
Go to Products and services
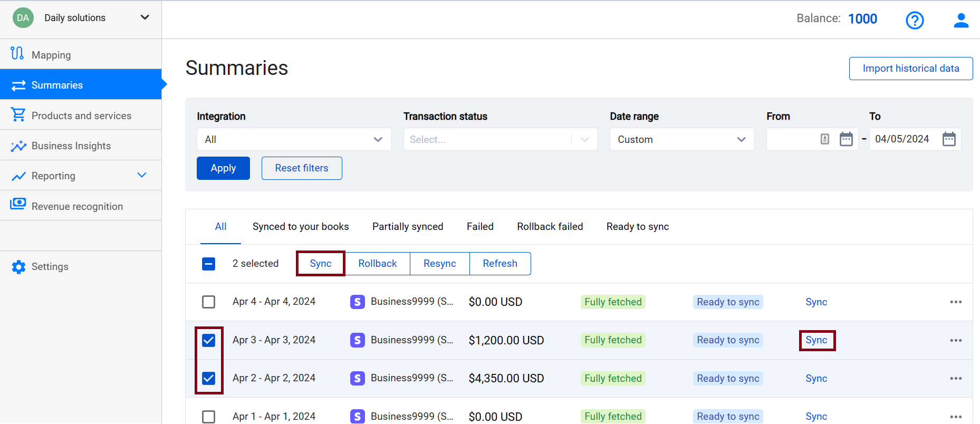[81, 115]
